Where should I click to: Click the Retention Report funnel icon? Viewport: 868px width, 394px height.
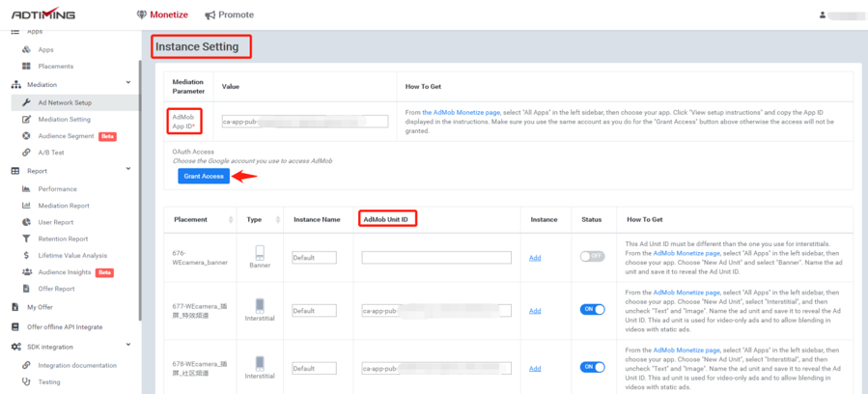click(26, 239)
